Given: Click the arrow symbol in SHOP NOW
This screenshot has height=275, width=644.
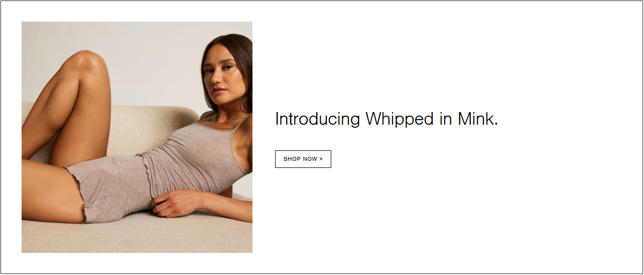Looking at the screenshot, I should 321,159.
